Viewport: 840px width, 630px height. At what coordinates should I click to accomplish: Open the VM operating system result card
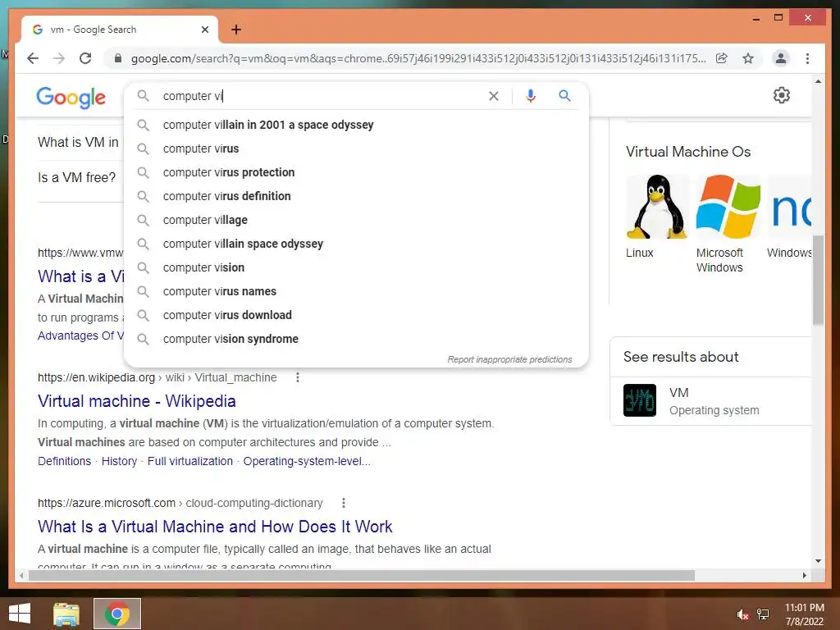(711, 401)
